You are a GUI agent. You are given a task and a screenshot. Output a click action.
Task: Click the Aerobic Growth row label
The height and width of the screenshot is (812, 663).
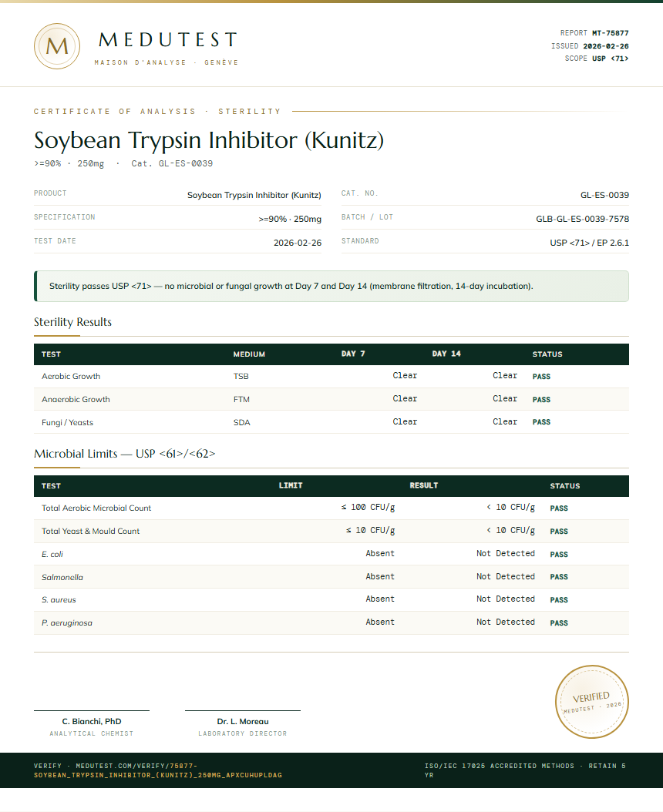tap(71, 377)
